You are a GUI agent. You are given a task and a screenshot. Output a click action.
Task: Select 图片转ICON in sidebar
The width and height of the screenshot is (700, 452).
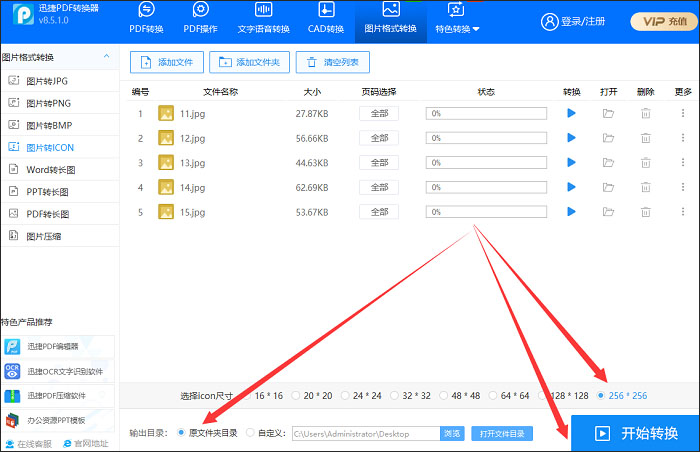[x=60, y=147]
